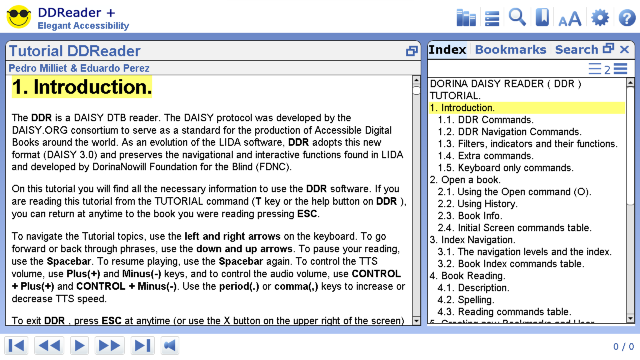This screenshot has height=360, width=640.
Task: Click the DDReader sunglasses smiley logo
Action: pos(19,17)
